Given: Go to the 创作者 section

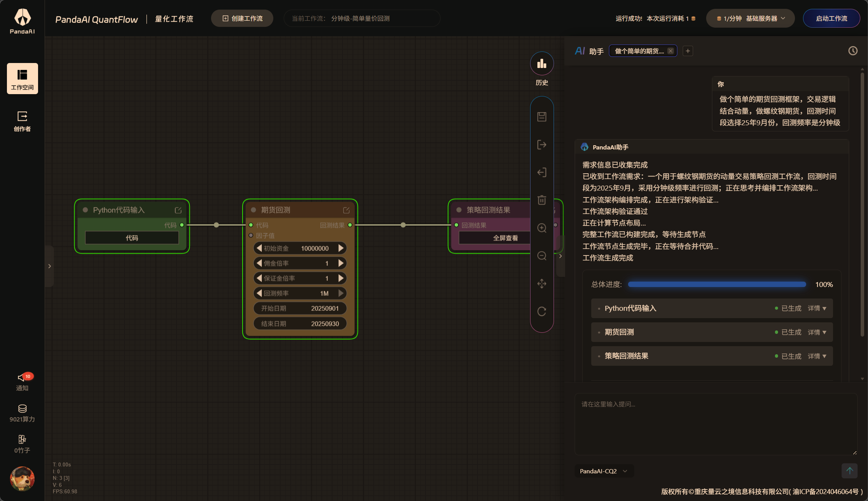Looking at the screenshot, I should tap(22, 121).
